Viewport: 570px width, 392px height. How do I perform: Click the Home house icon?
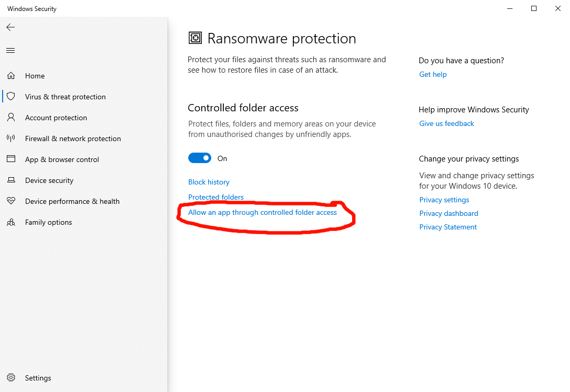[x=11, y=76]
